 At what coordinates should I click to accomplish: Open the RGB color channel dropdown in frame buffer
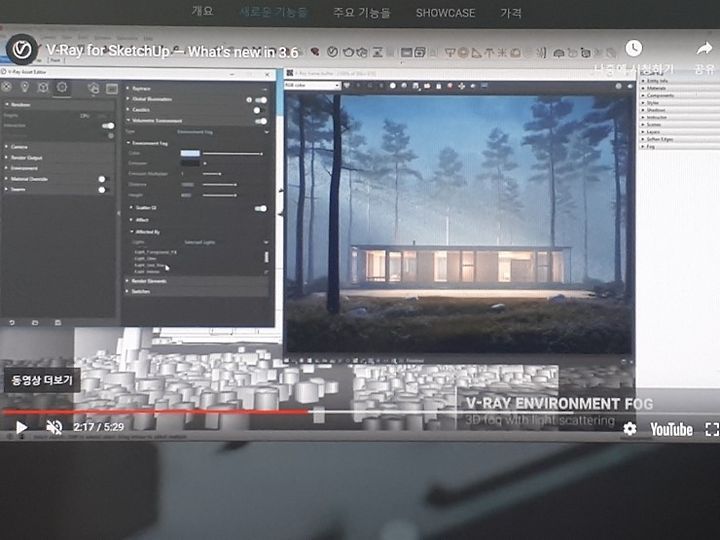(x=312, y=85)
